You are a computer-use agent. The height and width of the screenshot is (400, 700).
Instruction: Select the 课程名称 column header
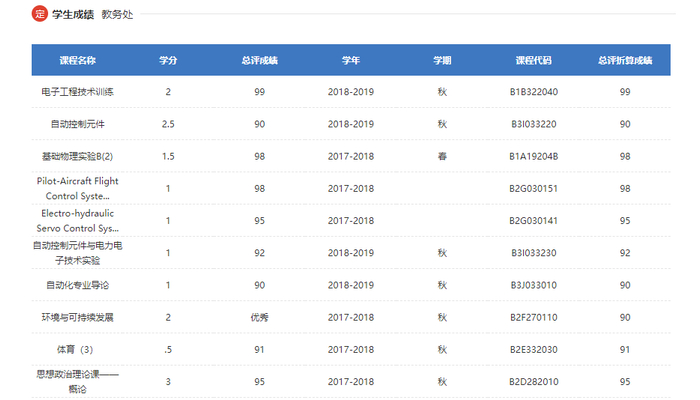[78, 60]
